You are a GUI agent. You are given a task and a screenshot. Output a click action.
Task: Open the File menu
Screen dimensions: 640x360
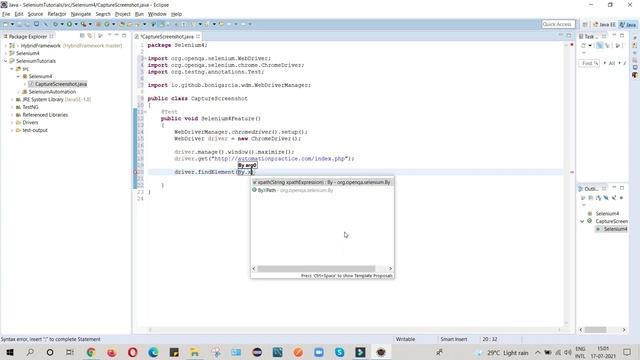pyautogui.click(x=6, y=14)
